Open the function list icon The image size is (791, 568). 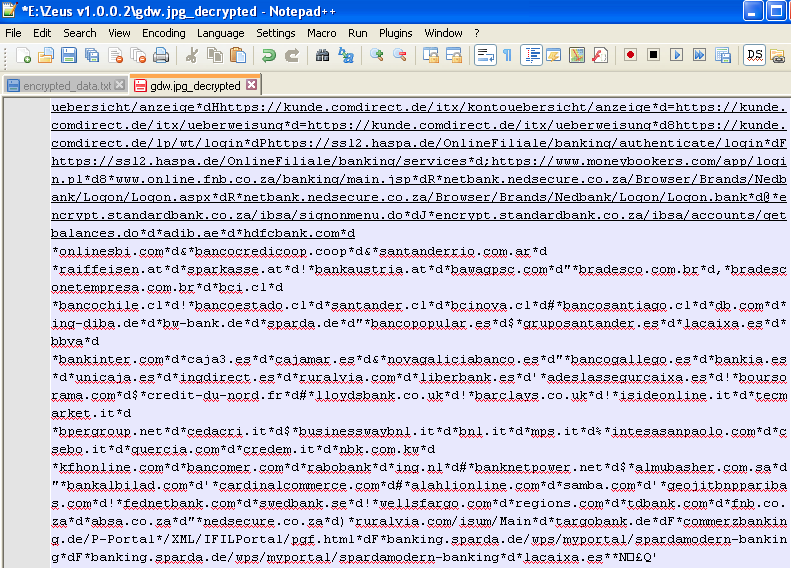[600, 55]
